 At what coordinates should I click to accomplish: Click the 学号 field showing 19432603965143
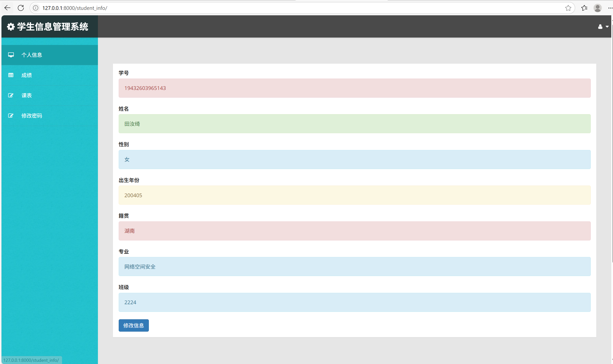354,88
